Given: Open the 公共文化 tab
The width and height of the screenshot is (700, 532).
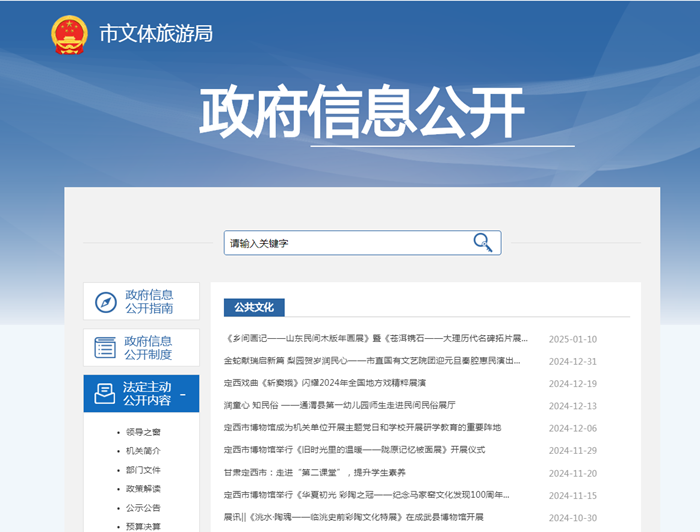Looking at the screenshot, I should point(254,307).
